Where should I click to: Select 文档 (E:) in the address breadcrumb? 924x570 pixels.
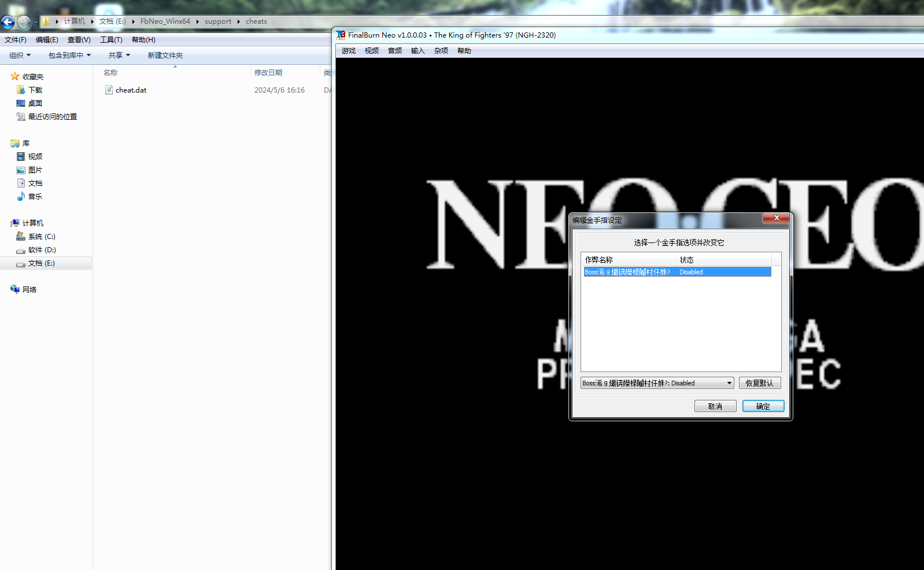coord(112,21)
